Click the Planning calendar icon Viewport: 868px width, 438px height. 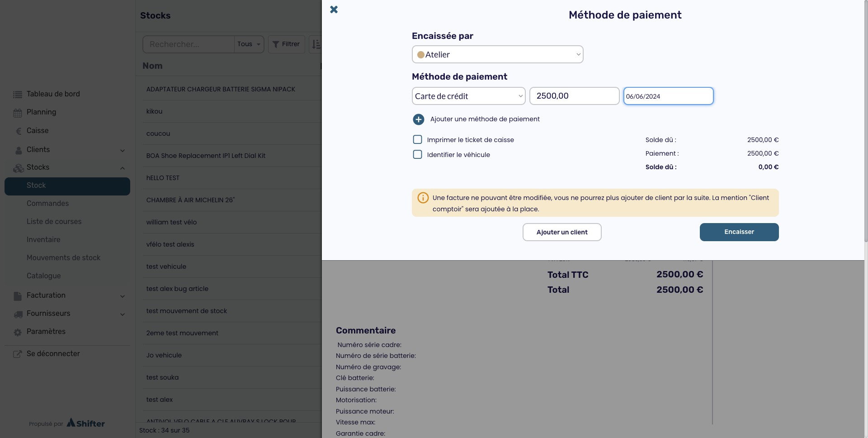tap(18, 113)
